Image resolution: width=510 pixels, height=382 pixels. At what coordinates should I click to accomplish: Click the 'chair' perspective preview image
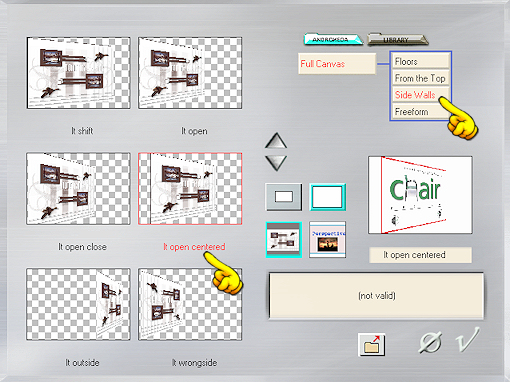pos(420,195)
